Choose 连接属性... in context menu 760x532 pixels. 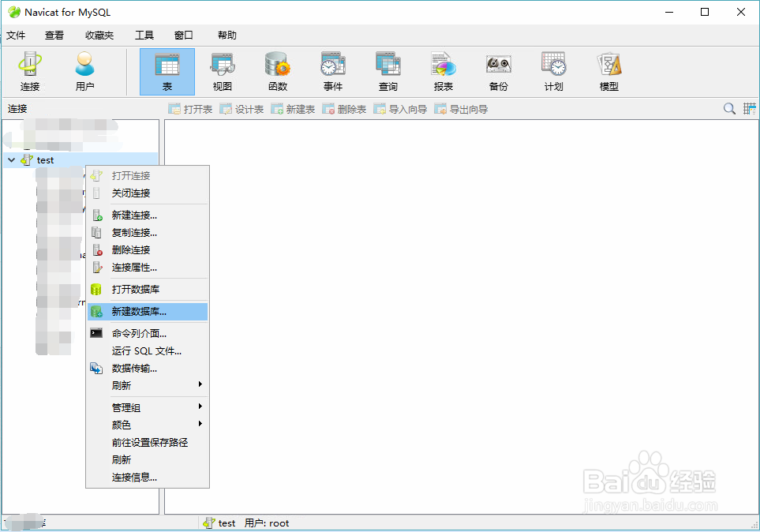[x=148, y=268]
